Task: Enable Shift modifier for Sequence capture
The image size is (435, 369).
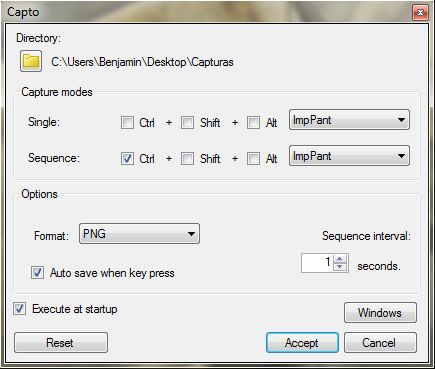Action: (x=187, y=159)
